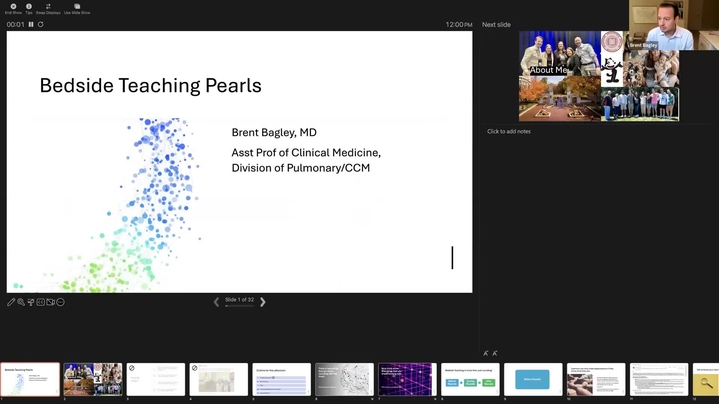The height and width of the screenshot is (404, 719).
Task: Select the 'Before Rounds' blue box slide thumbnail
Action: click(x=532, y=379)
